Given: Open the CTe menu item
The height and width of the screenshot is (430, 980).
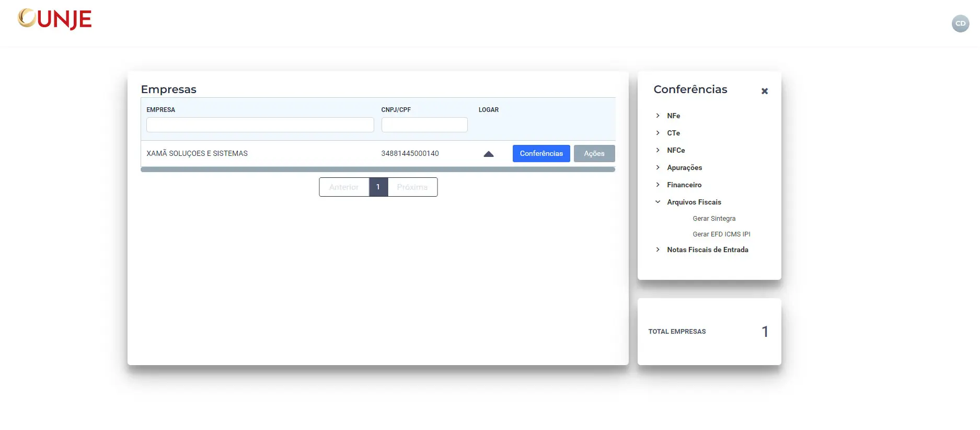Looking at the screenshot, I should click(673, 133).
